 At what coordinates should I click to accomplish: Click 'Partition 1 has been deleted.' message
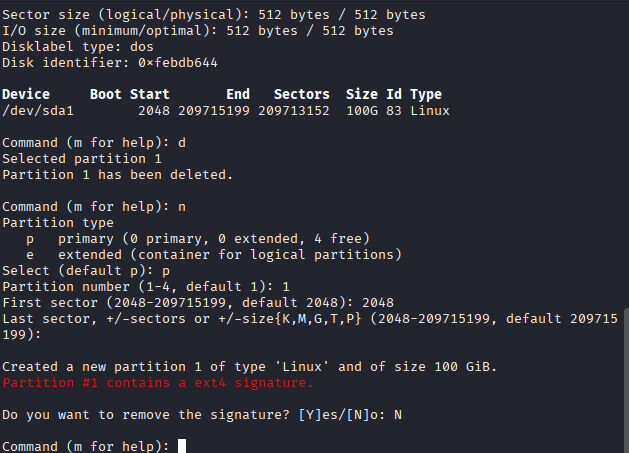117,175
